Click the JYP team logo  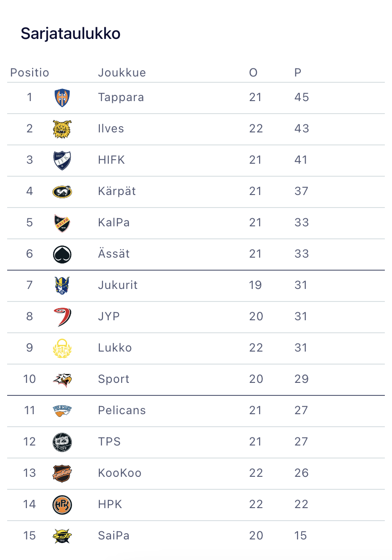point(62,317)
